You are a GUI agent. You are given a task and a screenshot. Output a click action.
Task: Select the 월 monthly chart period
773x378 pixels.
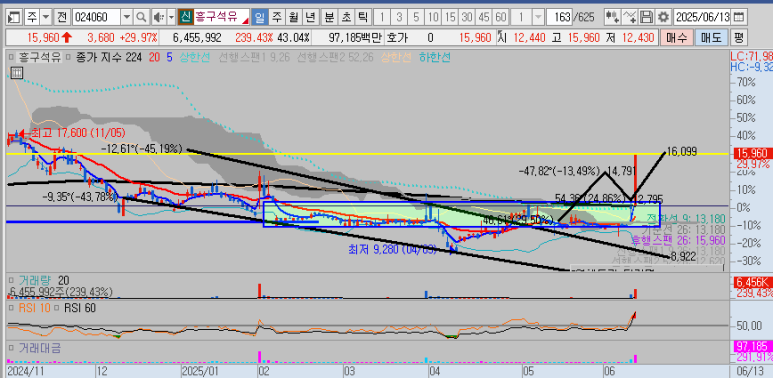tap(293, 18)
